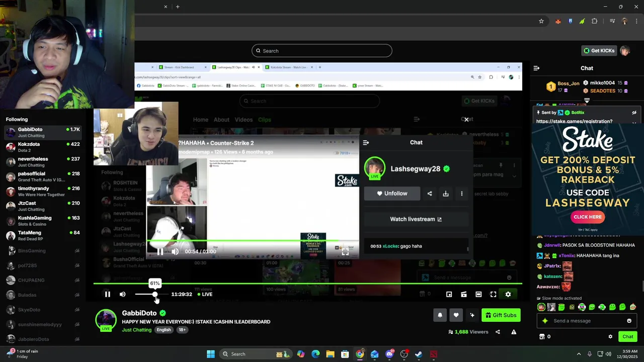Open KushlaGaming channel in Following
This screenshot has width=644, height=362.
(42, 221)
